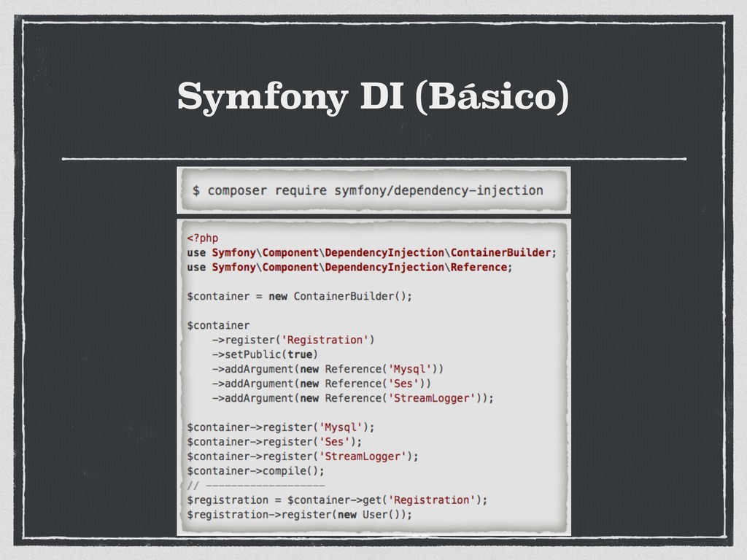The height and width of the screenshot is (560, 747).
Task: Click the composer require command line
Action: [x=368, y=190]
